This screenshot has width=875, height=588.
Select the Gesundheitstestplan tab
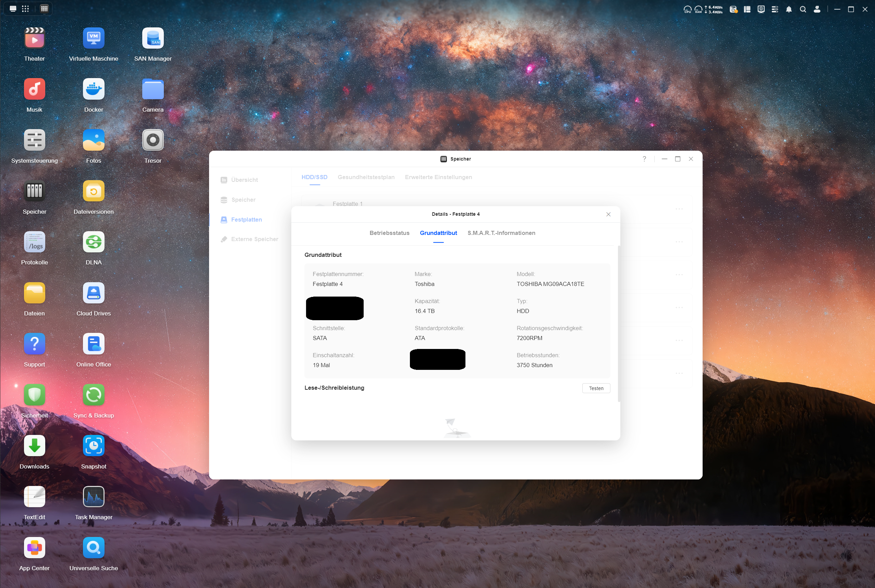tap(366, 177)
